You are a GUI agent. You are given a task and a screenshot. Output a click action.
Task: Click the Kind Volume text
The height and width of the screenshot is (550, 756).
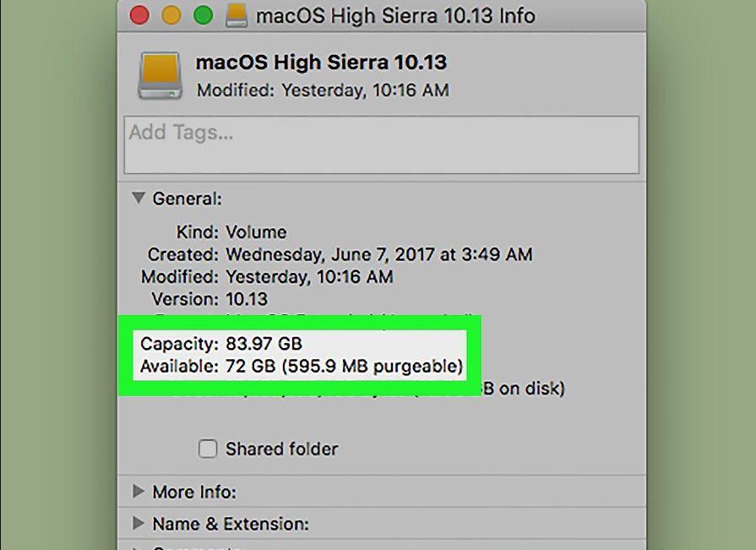(x=256, y=232)
